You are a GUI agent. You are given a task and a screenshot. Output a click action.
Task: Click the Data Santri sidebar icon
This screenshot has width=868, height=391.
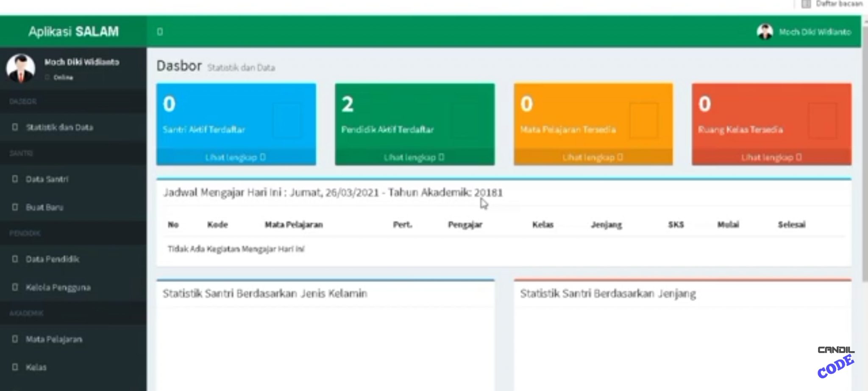tap(16, 179)
